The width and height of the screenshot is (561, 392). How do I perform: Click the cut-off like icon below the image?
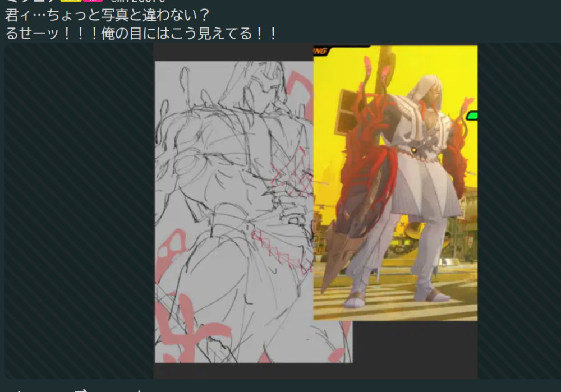click(x=140, y=390)
